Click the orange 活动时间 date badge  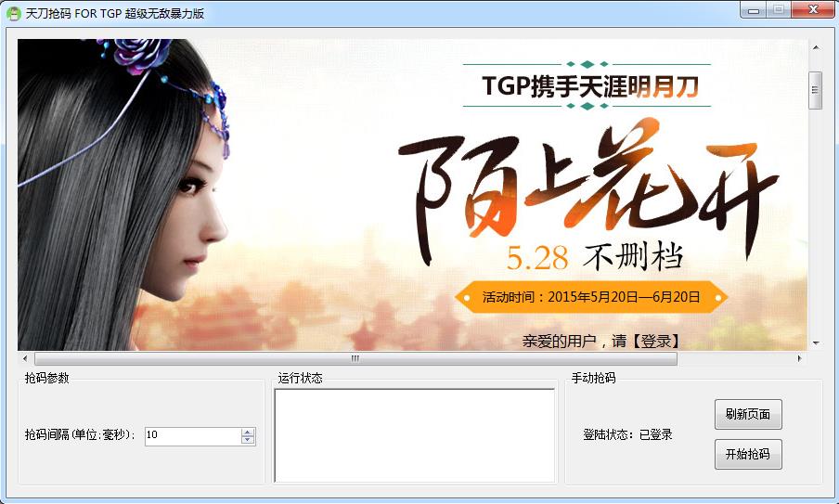click(x=591, y=298)
